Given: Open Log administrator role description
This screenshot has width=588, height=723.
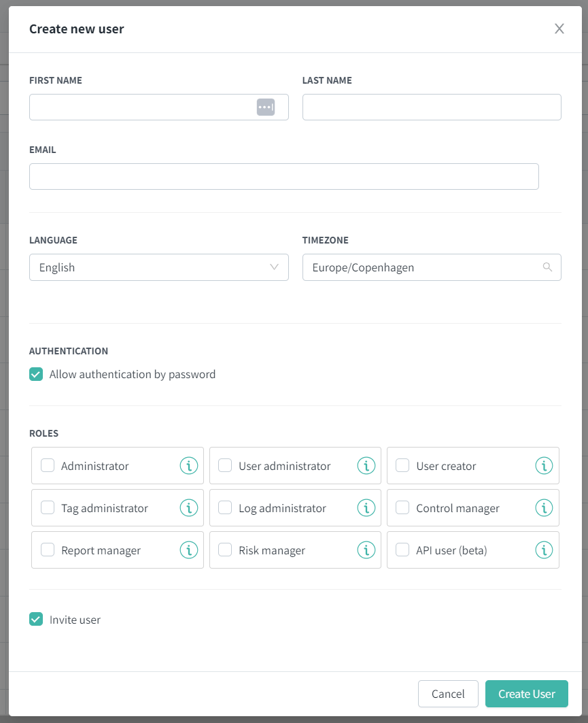Looking at the screenshot, I should point(366,508).
